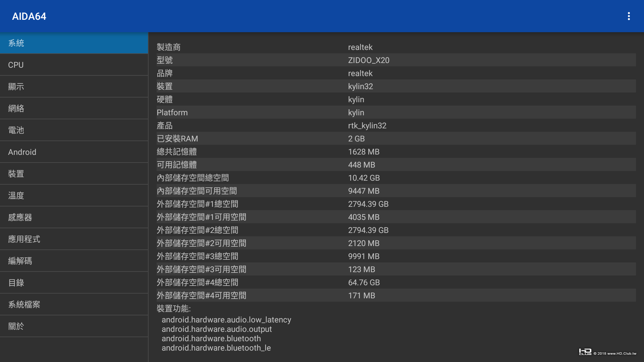The height and width of the screenshot is (362, 644).
Task: Open the 網絡 network section
Action: tap(74, 109)
